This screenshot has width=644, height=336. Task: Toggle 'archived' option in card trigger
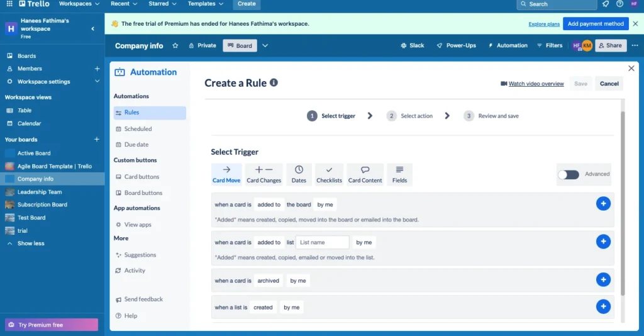coord(268,281)
